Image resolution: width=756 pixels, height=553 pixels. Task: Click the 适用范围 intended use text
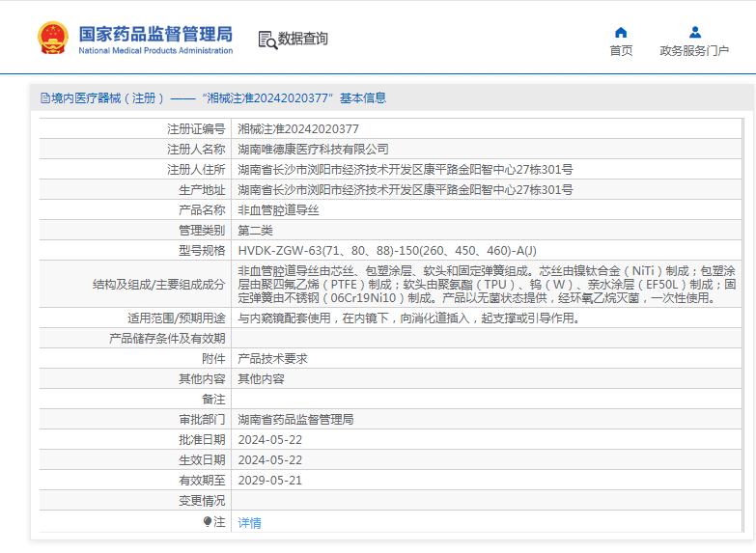409,318
